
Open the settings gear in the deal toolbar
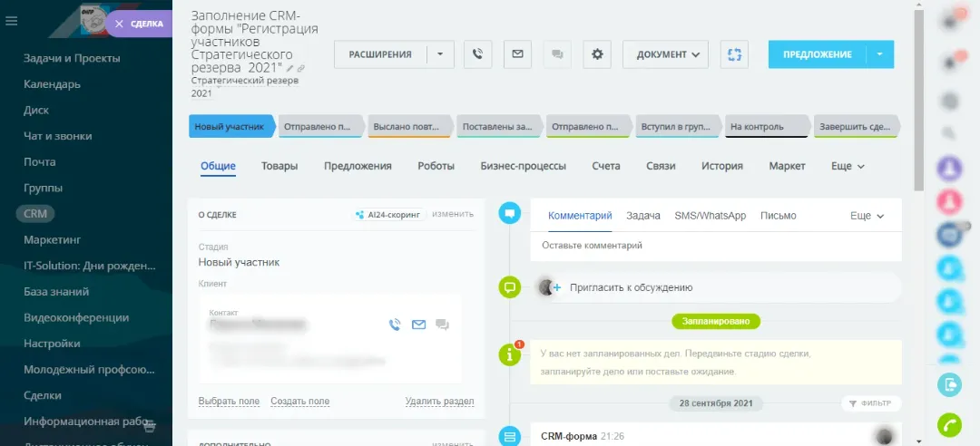click(597, 54)
